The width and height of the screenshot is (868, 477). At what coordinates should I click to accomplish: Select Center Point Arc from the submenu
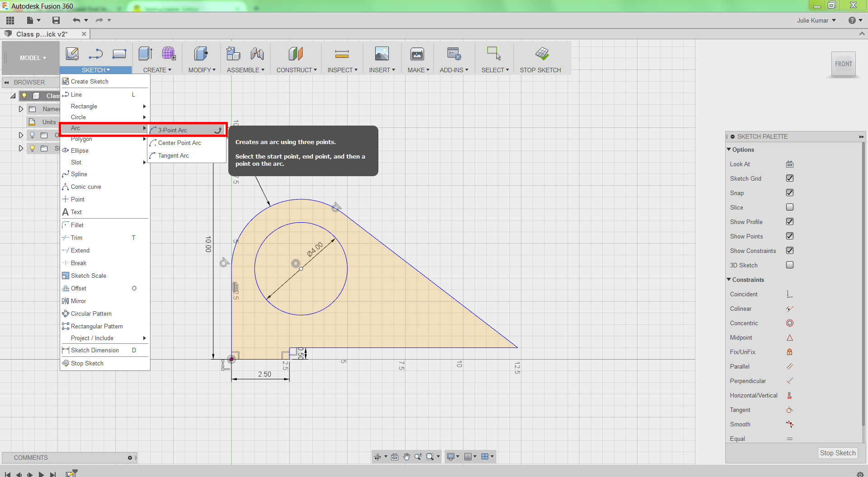click(179, 143)
